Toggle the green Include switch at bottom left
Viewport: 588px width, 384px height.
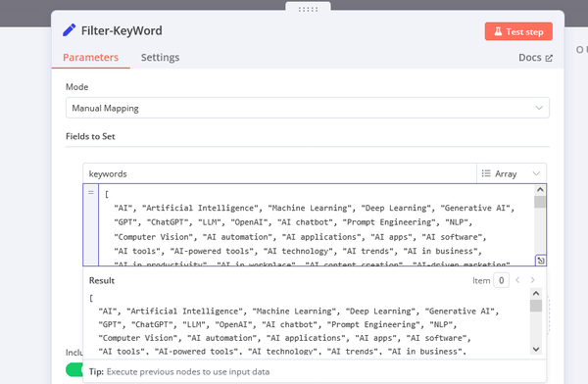pos(74,369)
